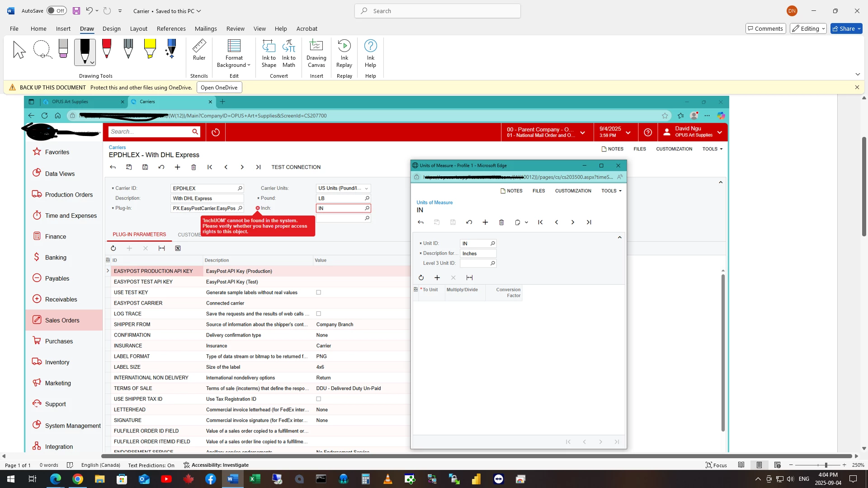Pick the Eraser drawing tool
Viewport: 868px width, 488px height.
click(x=63, y=49)
